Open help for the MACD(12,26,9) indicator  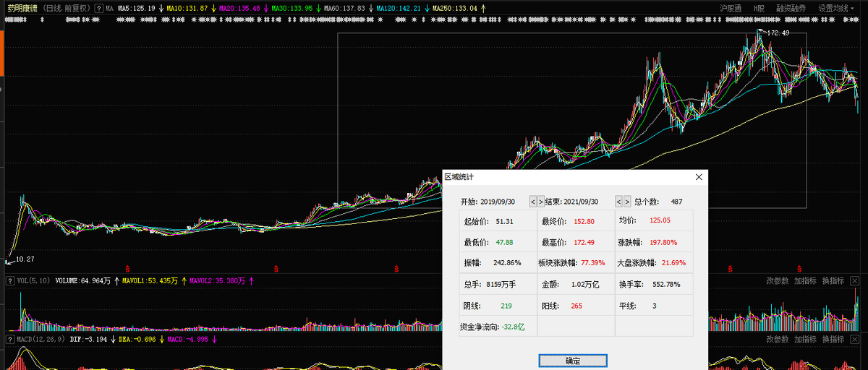pos(9,339)
